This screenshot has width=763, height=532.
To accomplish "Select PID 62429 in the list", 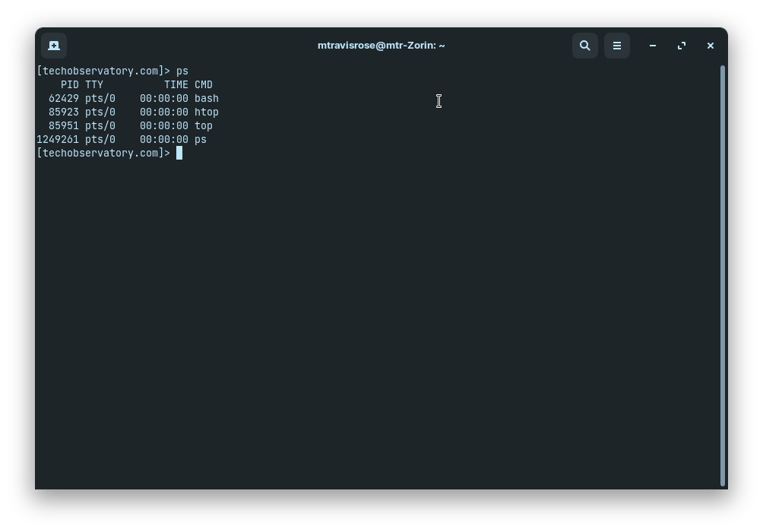I will [x=64, y=98].
